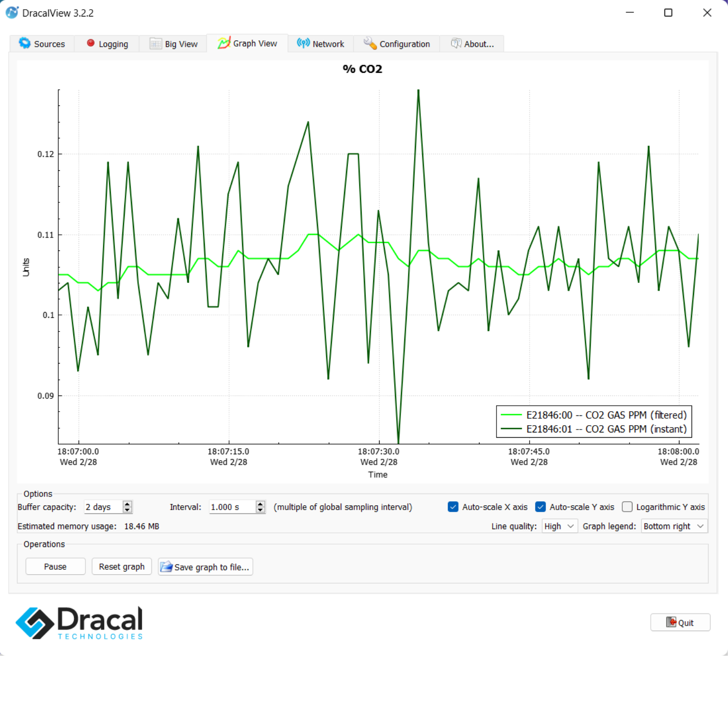728x728 pixels.
Task: Click the red Logging record icon
Action: [90, 43]
